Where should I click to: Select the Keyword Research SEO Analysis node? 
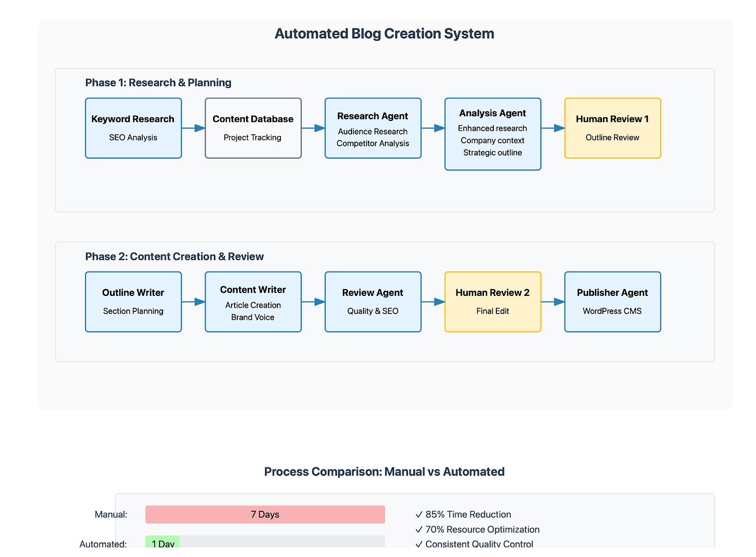[133, 128]
